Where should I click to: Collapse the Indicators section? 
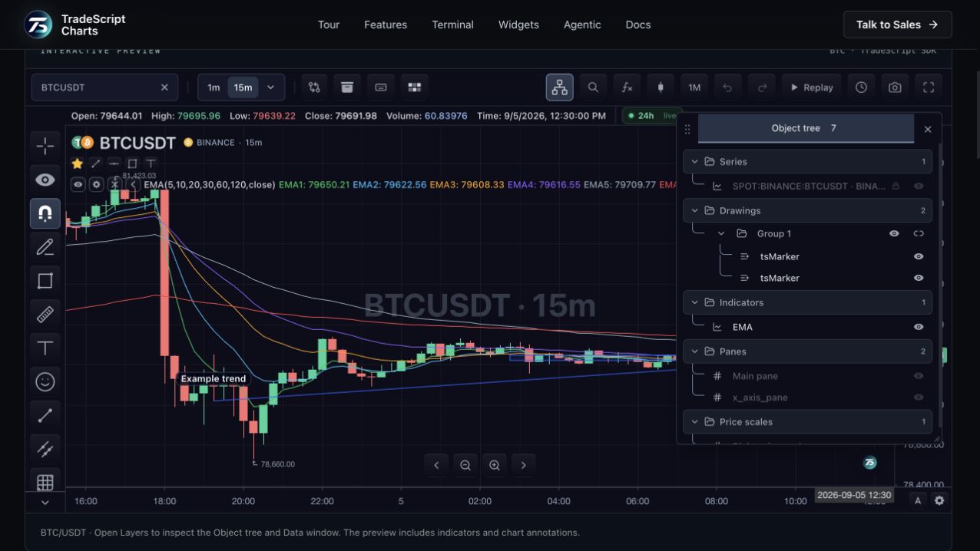coord(694,302)
